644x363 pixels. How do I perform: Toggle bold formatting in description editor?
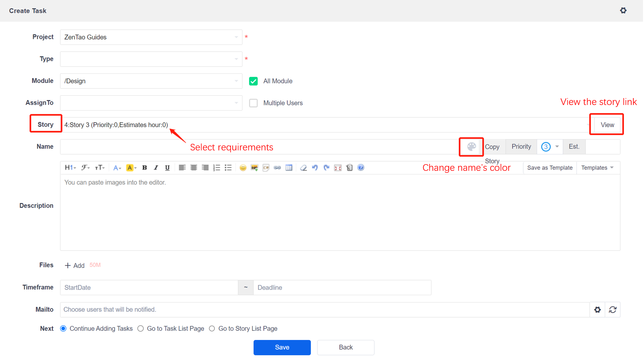tap(144, 168)
